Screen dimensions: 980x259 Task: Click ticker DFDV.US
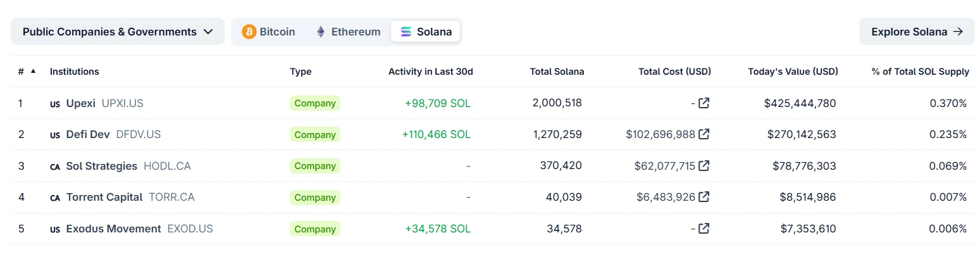point(139,134)
